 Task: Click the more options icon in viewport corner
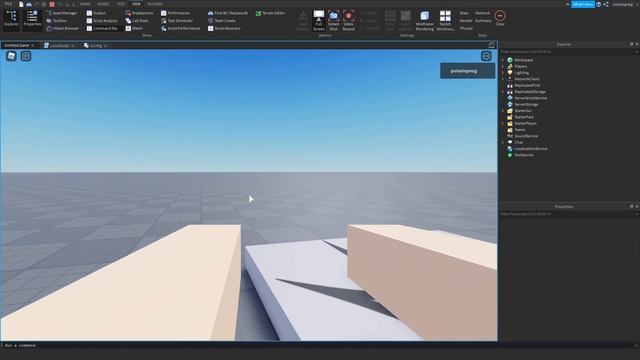point(486,56)
